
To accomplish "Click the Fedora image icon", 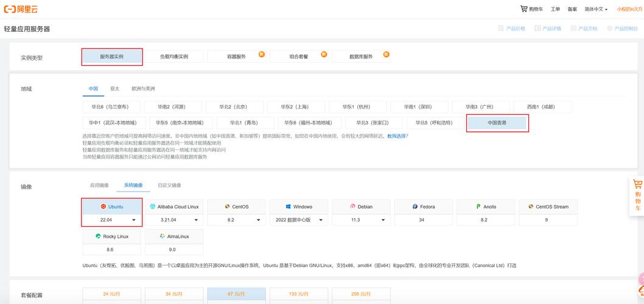I will [415, 207].
